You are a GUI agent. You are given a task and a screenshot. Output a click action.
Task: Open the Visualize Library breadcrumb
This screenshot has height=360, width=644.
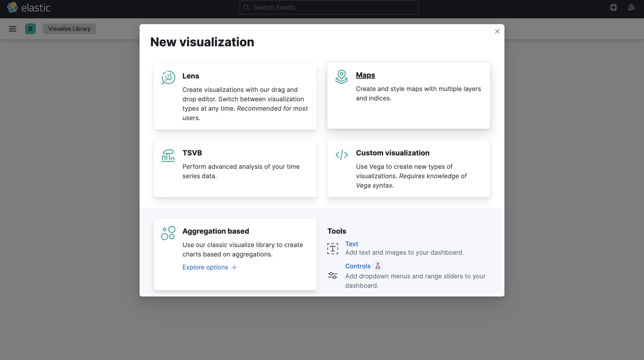click(x=69, y=29)
